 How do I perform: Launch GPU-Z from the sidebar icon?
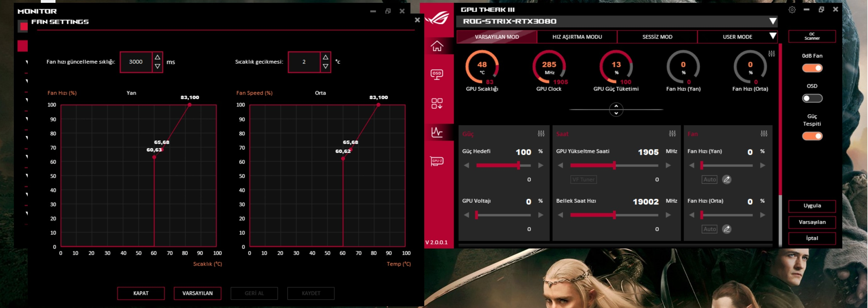coord(437,161)
